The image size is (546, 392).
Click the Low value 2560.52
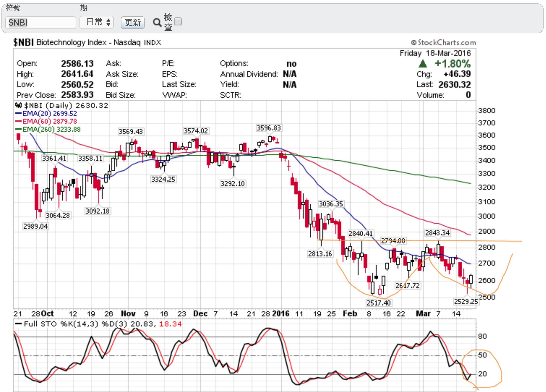point(77,84)
